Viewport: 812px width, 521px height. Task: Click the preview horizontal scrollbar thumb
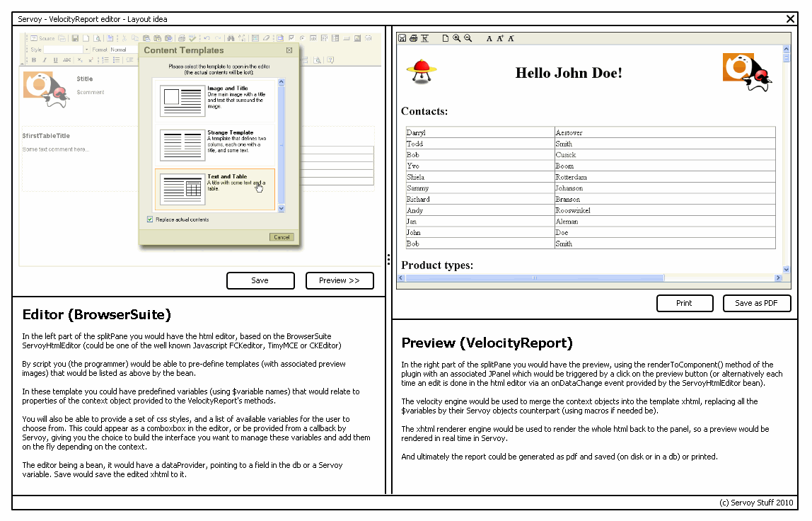coord(535,278)
